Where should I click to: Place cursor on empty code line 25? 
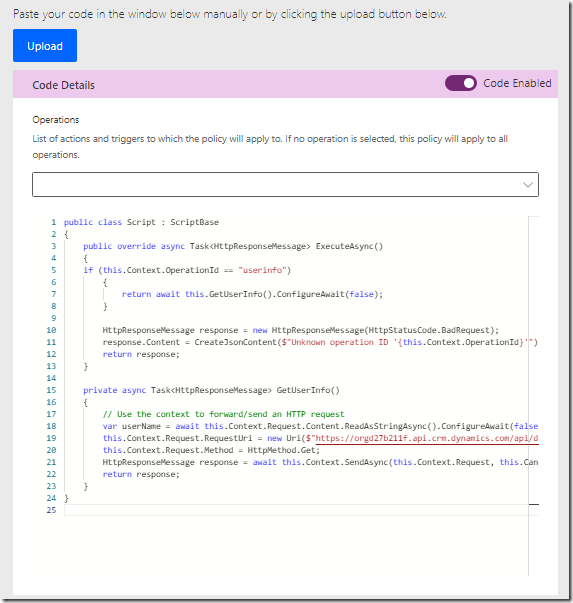point(301,510)
